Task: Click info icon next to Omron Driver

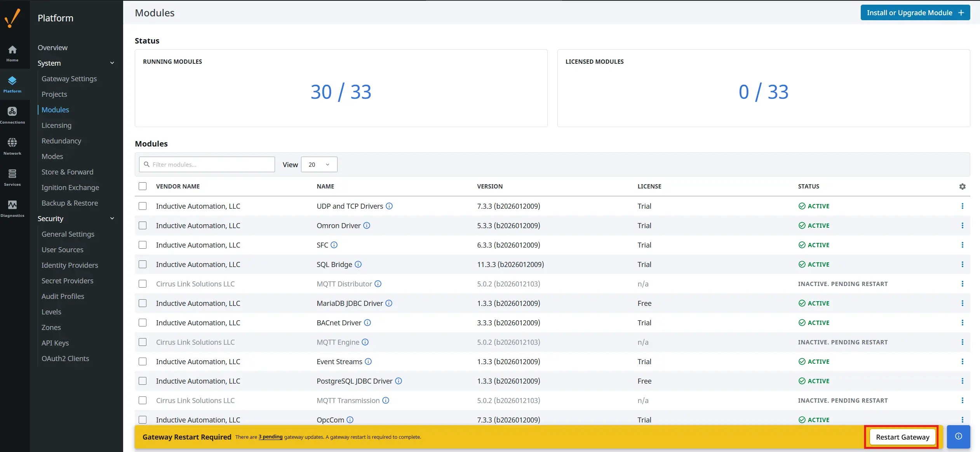Action: 367,225
